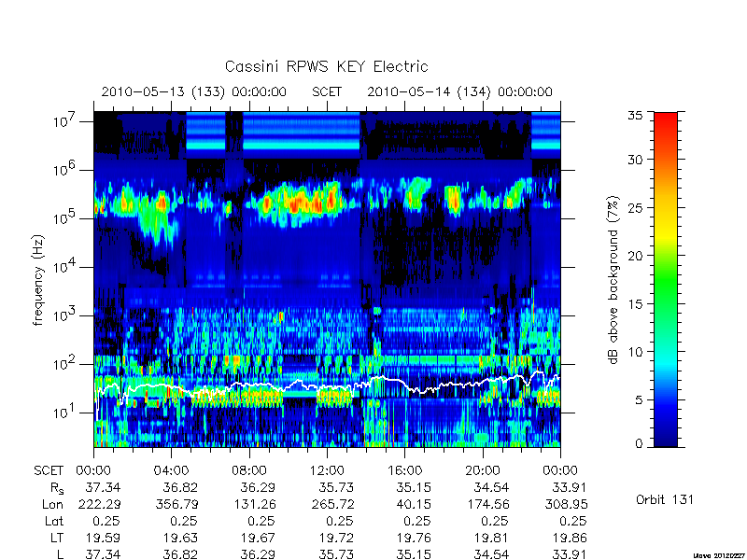Click the 10^4 frequency tick label
Image resolution: width=747 pixels, height=560 pixels.
click(65, 267)
